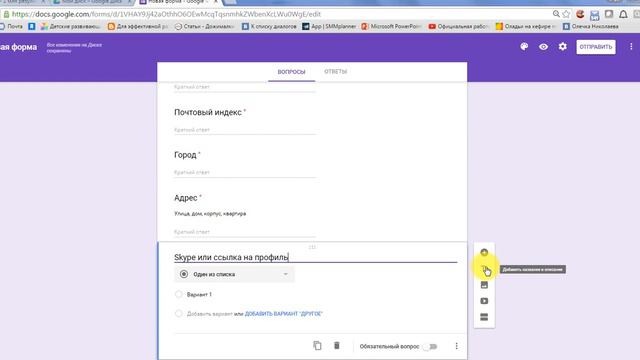Click the preview eye icon
640x360 pixels.
pos(543,47)
